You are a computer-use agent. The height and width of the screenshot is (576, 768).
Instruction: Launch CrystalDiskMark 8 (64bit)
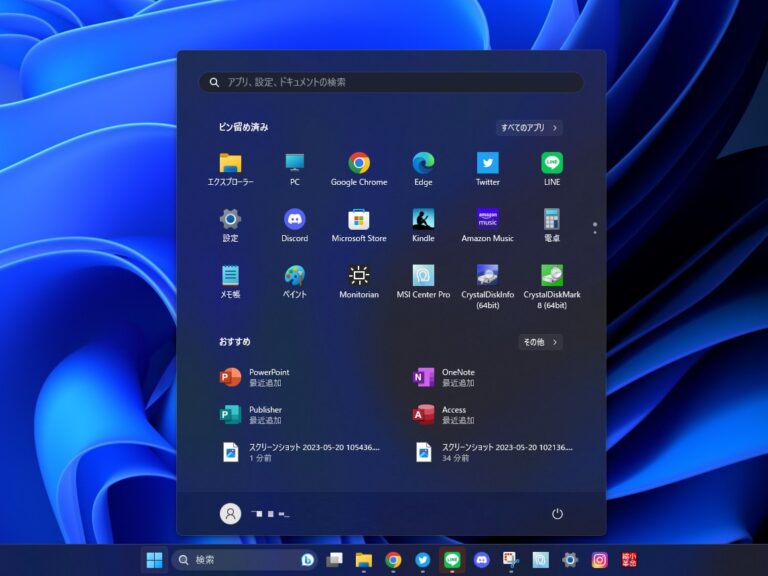pyautogui.click(x=552, y=287)
